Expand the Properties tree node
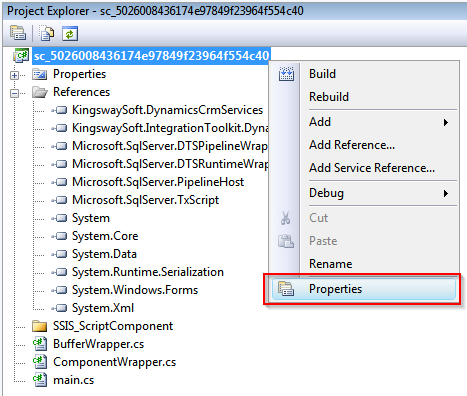The width and height of the screenshot is (467, 396). (x=14, y=76)
